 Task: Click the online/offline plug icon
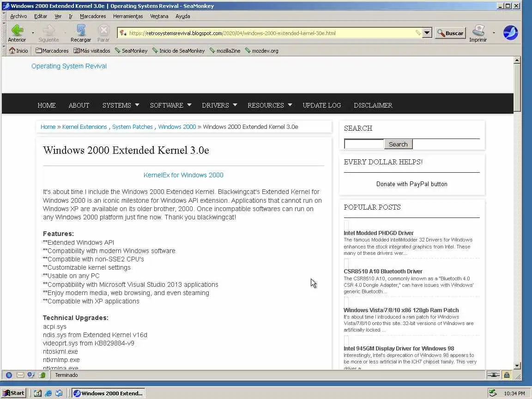pyautogui.click(x=493, y=375)
